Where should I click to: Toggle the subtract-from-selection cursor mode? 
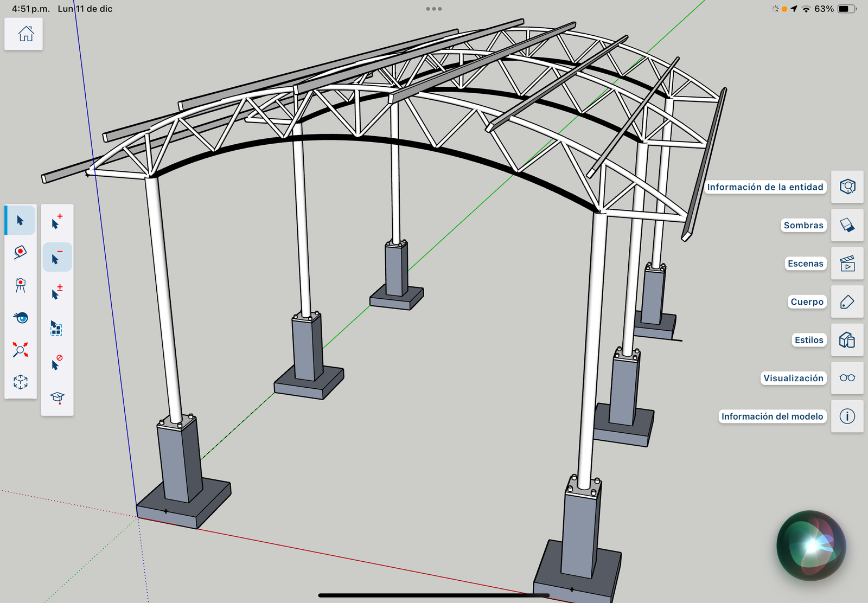(57, 257)
